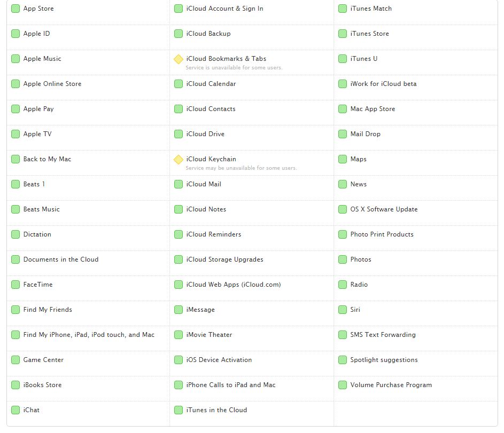Select the Apple TV service label
The height and width of the screenshot is (433, 504).
(37, 134)
